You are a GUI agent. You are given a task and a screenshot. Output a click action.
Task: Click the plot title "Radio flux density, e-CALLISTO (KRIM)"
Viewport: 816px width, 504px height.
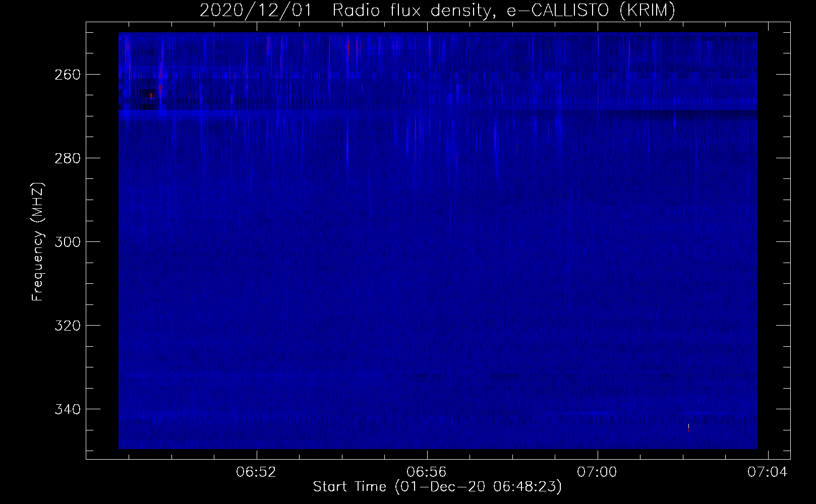[504, 11]
